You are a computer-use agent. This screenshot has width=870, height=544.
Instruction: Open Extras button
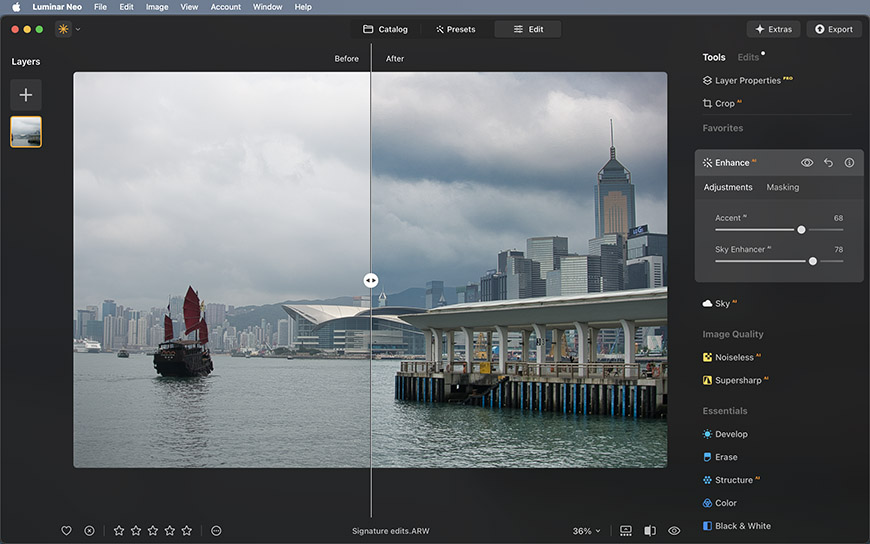[x=773, y=29]
